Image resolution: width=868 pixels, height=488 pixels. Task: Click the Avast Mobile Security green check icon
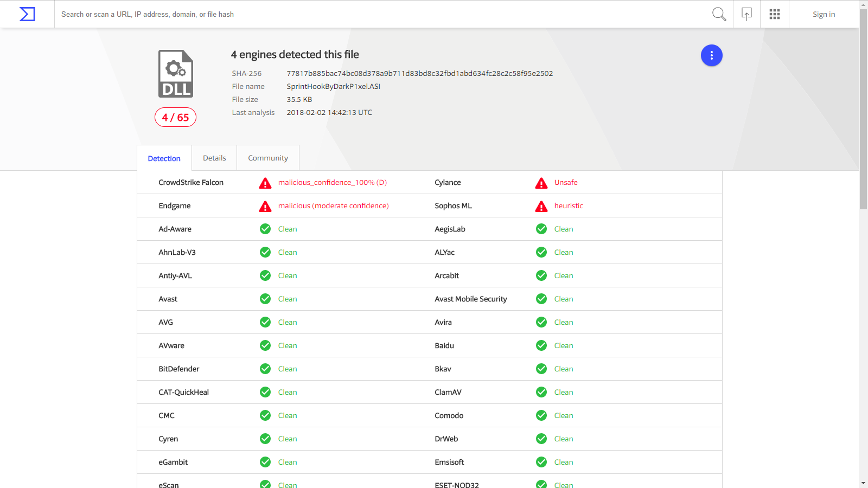pyautogui.click(x=541, y=299)
